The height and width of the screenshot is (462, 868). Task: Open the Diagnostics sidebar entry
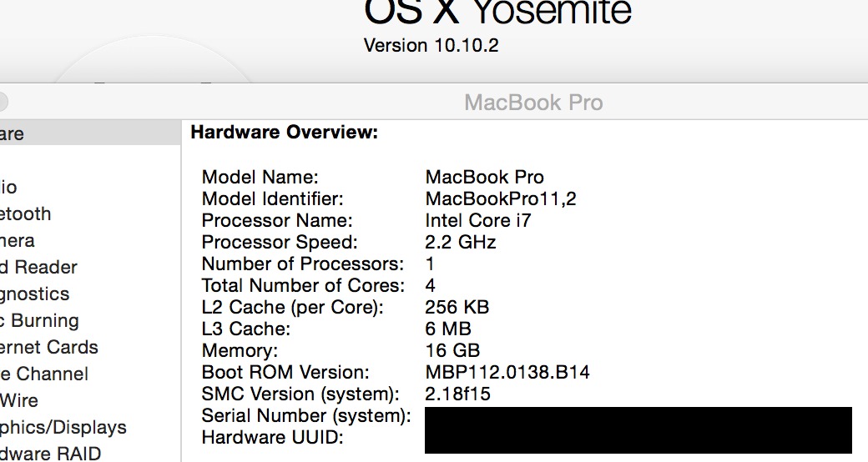tap(34, 294)
